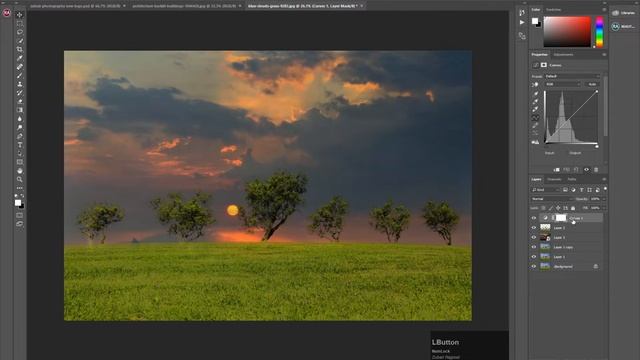This screenshot has height=360, width=640.
Task: Clip adjustment to layer below icon
Action: click(556, 169)
